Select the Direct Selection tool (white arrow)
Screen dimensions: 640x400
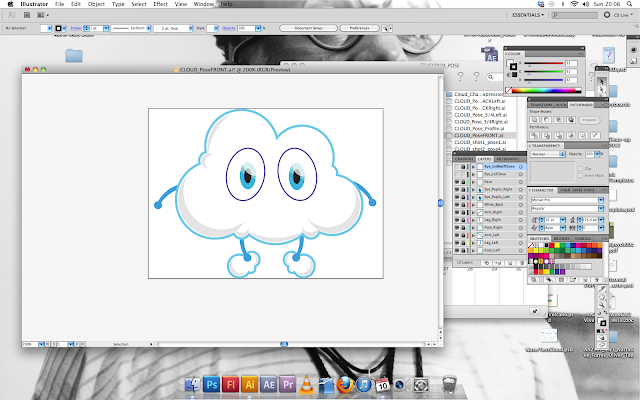[601, 89]
